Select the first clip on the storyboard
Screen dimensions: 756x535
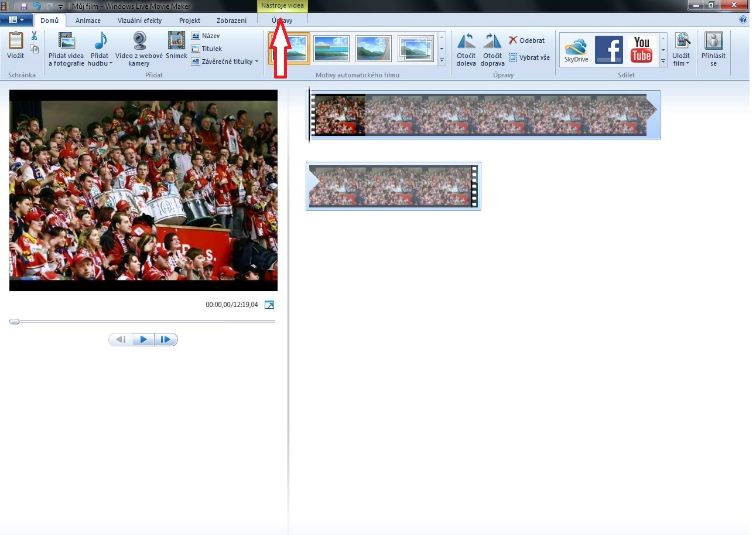tap(485, 115)
